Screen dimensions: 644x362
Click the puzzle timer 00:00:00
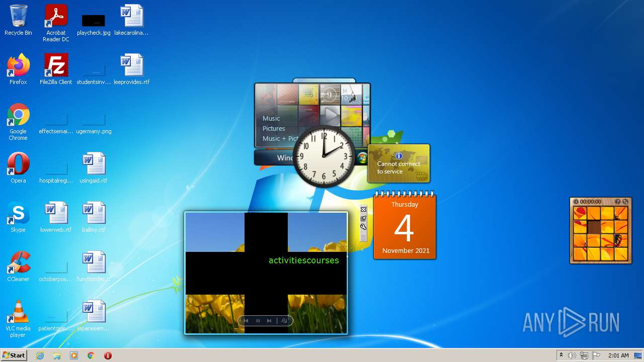591,202
